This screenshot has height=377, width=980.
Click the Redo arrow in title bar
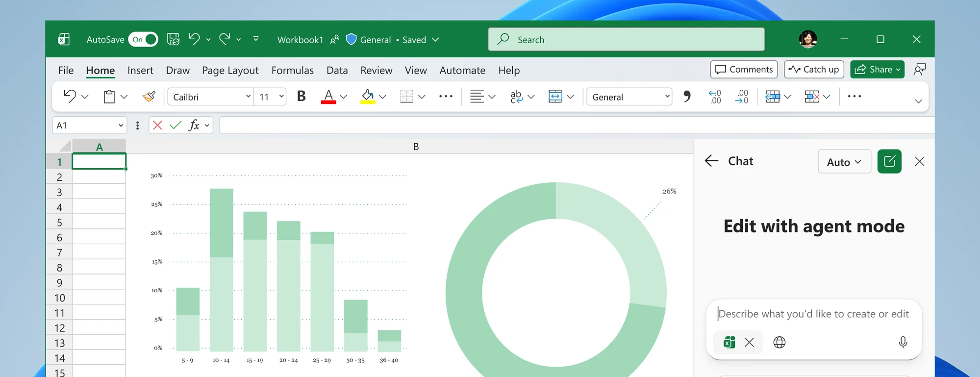pos(225,39)
